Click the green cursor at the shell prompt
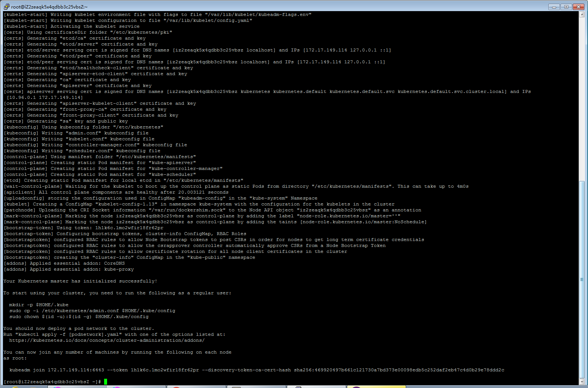 pyautogui.click(x=106, y=382)
